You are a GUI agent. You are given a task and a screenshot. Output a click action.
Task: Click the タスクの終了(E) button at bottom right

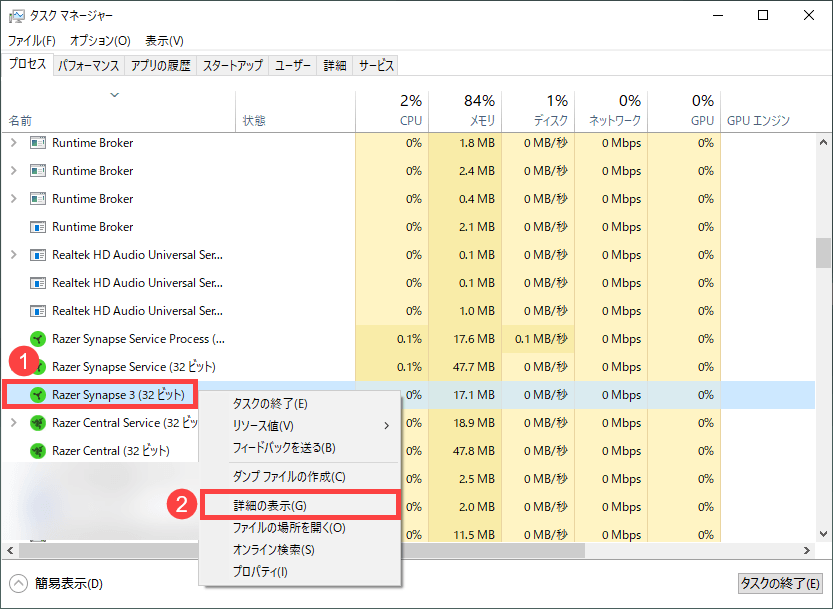click(x=780, y=583)
